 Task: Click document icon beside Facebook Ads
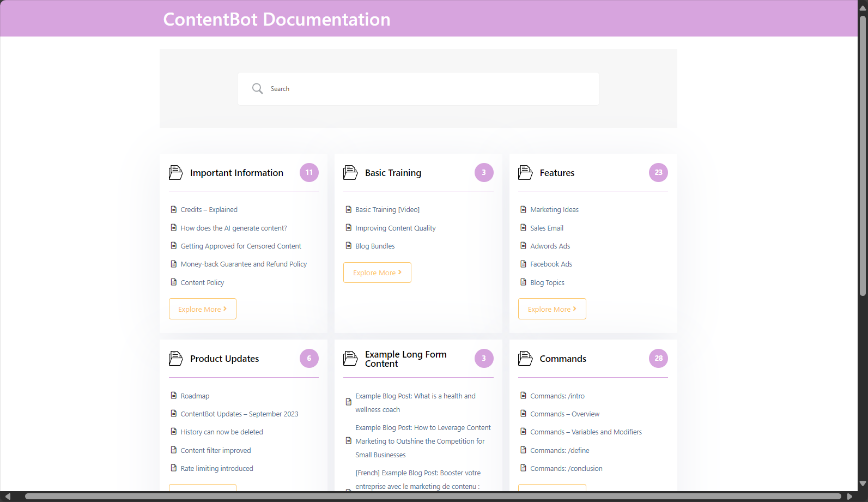[x=524, y=264]
